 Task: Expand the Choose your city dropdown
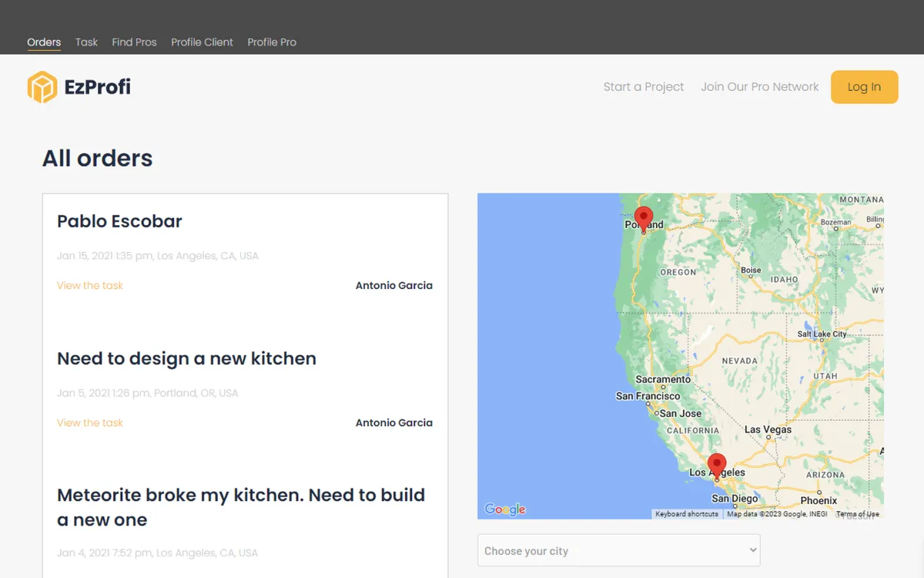point(618,551)
